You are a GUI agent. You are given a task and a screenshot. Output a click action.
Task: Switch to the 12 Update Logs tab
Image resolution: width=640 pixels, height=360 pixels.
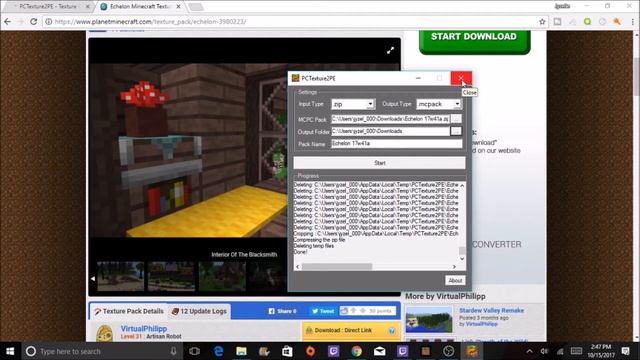[200, 311]
